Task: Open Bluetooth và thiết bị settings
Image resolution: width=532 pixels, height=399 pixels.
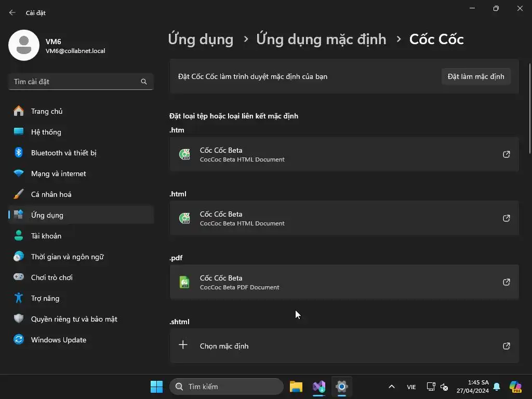Action: point(63,153)
